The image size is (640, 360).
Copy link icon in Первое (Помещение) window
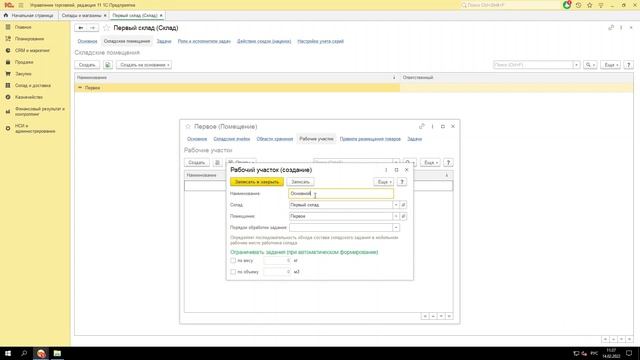(x=422, y=127)
